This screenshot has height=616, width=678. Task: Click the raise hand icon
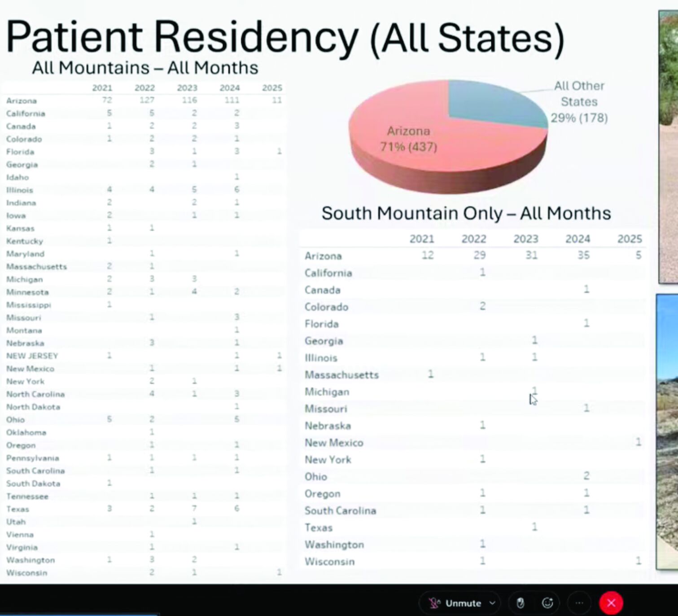[x=520, y=603]
